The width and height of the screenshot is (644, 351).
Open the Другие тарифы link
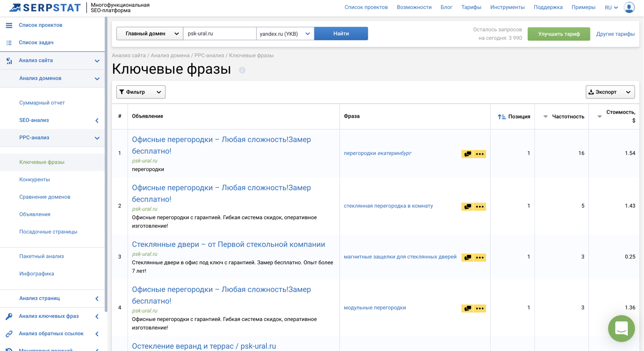point(615,34)
